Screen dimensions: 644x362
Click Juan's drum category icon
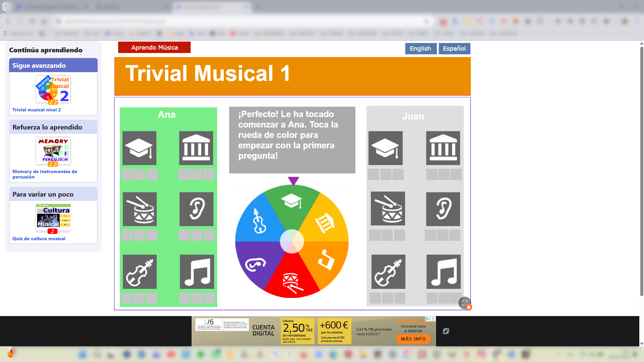click(388, 208)
